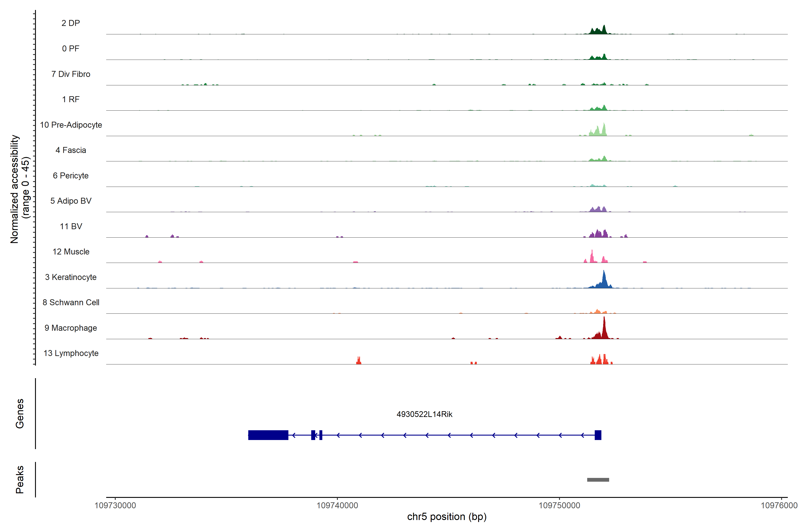Viewport: 798px width, 532px height.
Task: Click the large blue exon block
Action: (x=268, y=435)
